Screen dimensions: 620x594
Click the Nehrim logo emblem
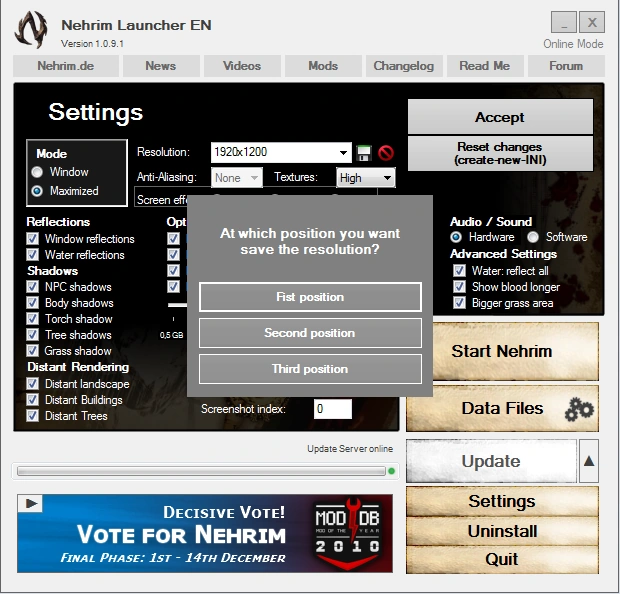click(31, 30)
